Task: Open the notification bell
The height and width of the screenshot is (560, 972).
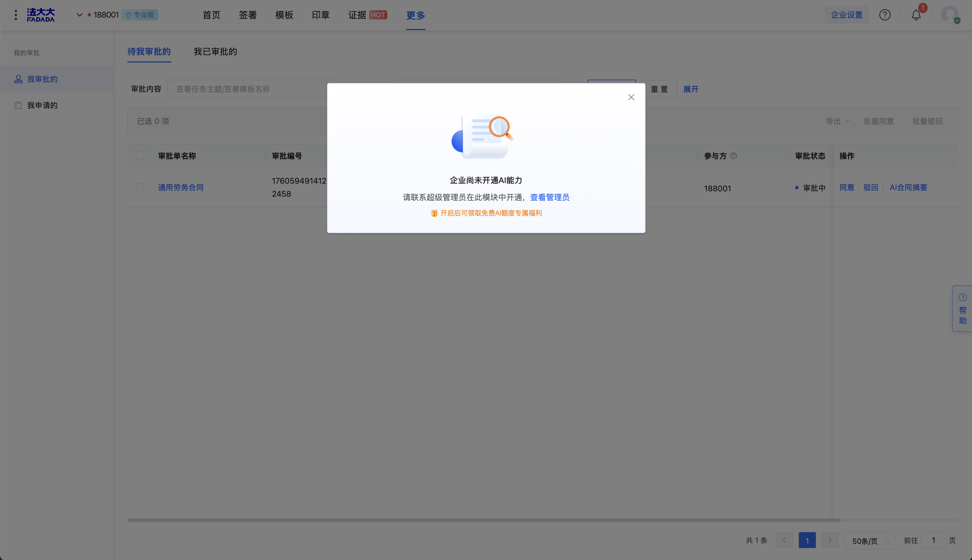Action: pos(916,15)
